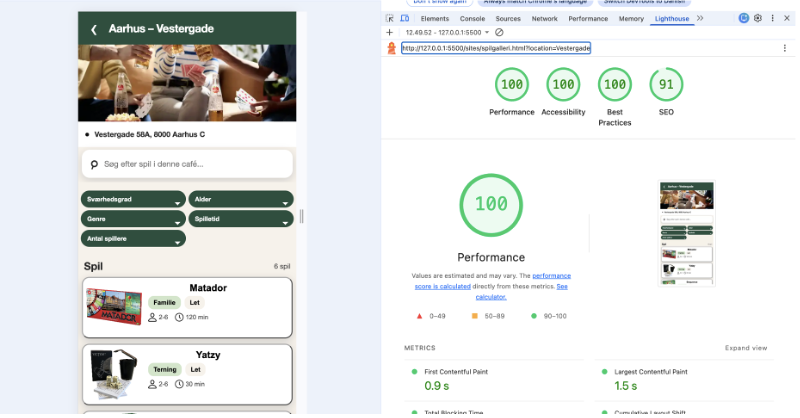This screenshot has height=418, width=800.
Task: Open the DevTools customize three-dot menu
Action: pos(772,18)
